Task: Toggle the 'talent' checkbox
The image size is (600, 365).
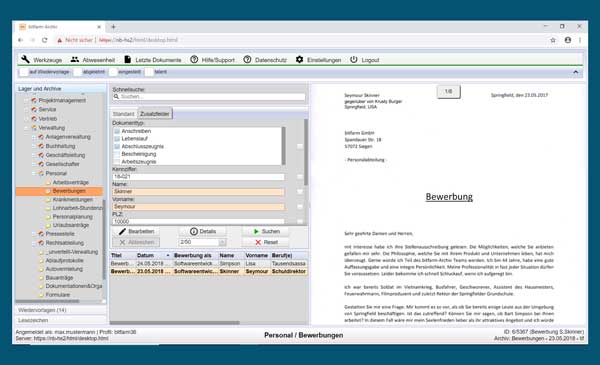Action: (149, 72)
